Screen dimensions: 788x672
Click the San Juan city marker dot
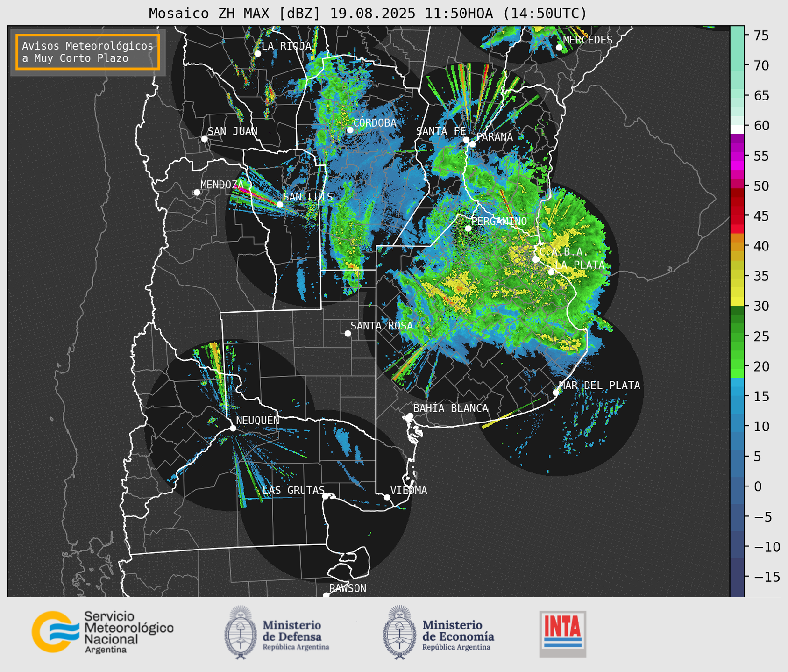tap(204, 139)
